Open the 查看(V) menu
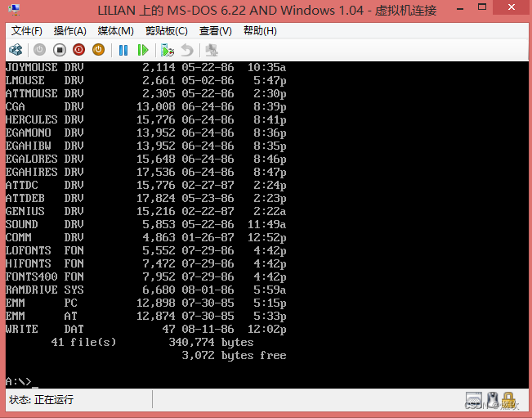The height and width of the screenshot is (418, 532). pyautogui.click(x=216, y=31)
